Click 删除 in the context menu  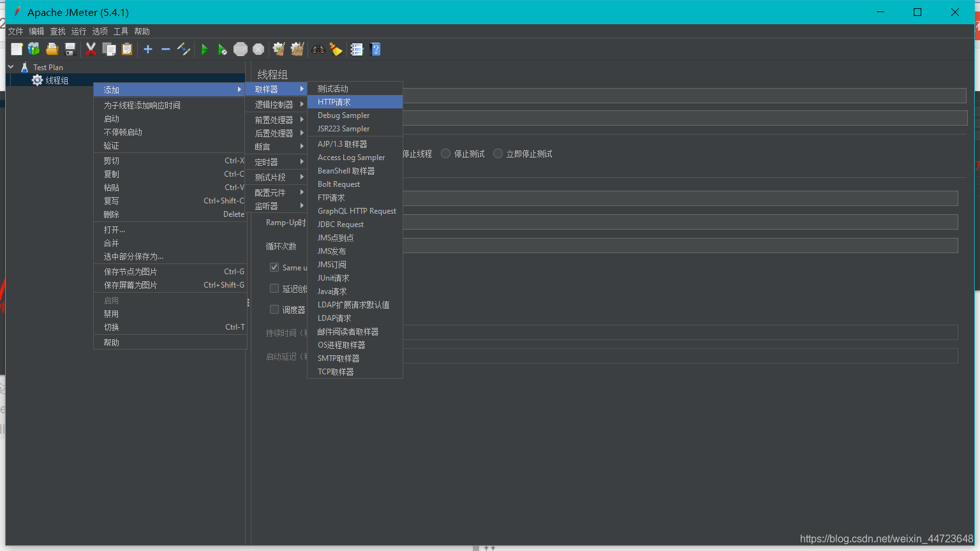click(169, 214)
